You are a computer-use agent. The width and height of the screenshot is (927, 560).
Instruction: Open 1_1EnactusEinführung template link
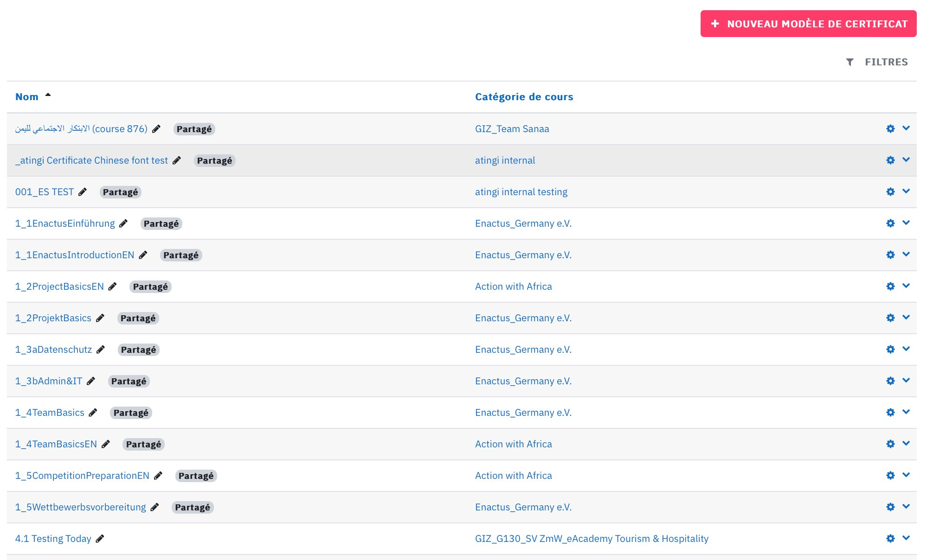(x=65, y=223)
